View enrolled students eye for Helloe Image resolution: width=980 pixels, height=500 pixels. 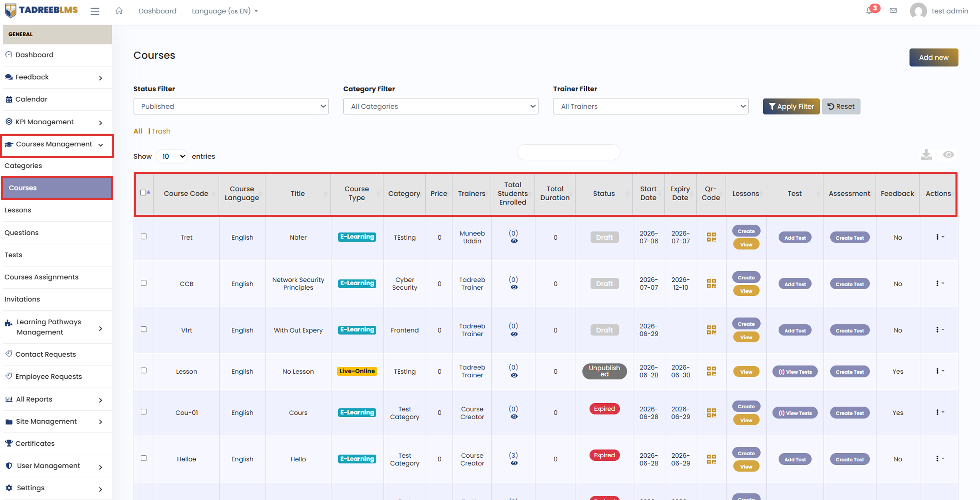coord(514,463)
